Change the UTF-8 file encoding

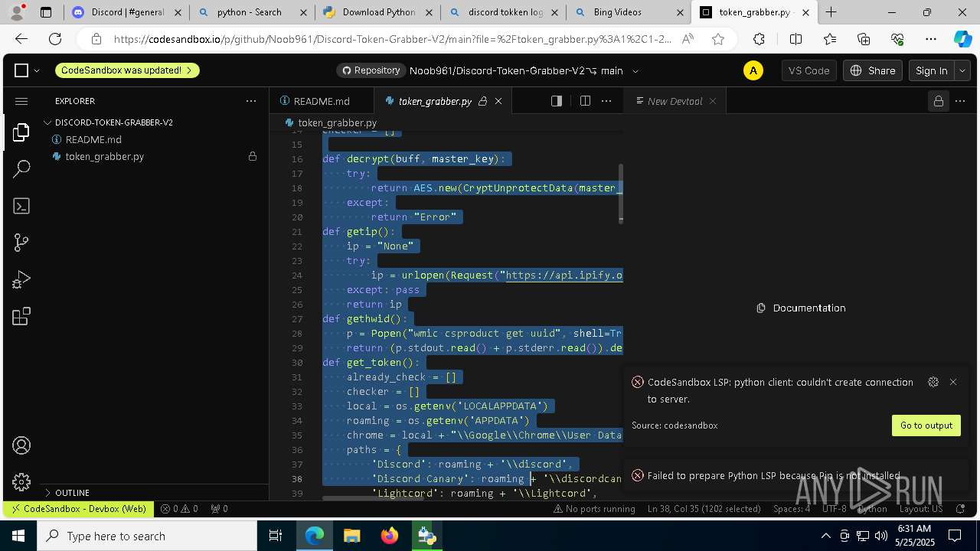point(835,508)
